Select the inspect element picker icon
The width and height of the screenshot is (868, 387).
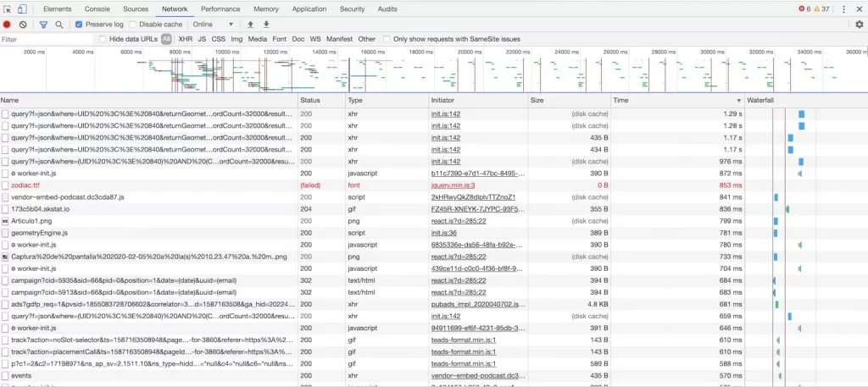(7, 8)
